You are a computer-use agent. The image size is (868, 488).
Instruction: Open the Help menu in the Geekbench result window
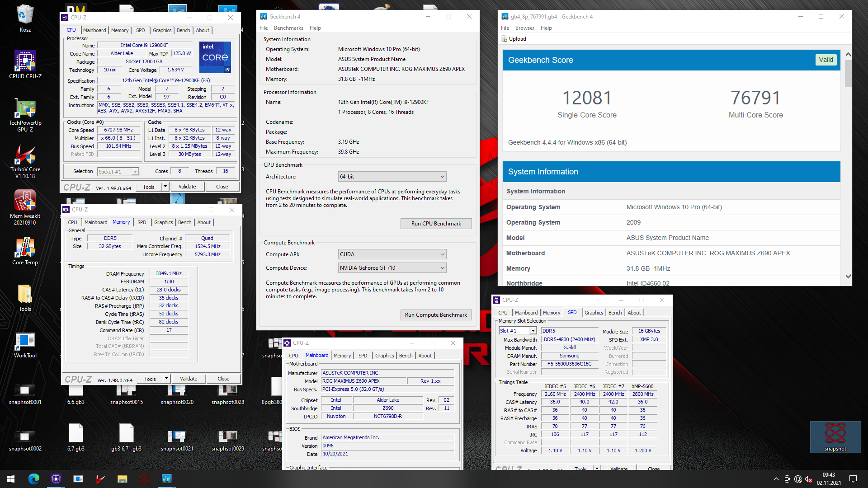[546, 28]
